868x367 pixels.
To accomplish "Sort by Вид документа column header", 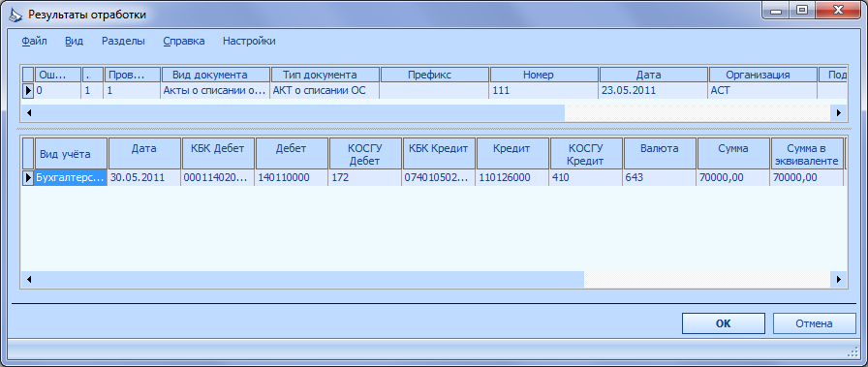I will 216,75.
